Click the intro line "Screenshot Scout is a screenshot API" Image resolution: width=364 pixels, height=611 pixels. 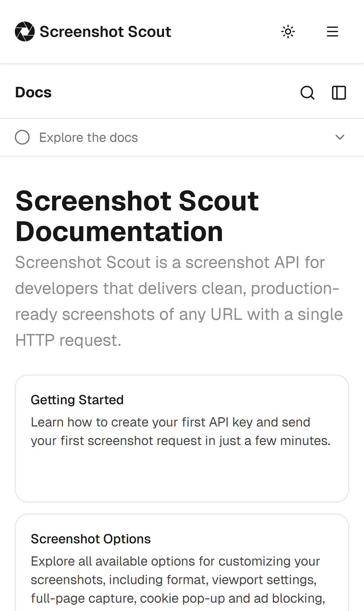pyautogui.click(x=170, y=262)
